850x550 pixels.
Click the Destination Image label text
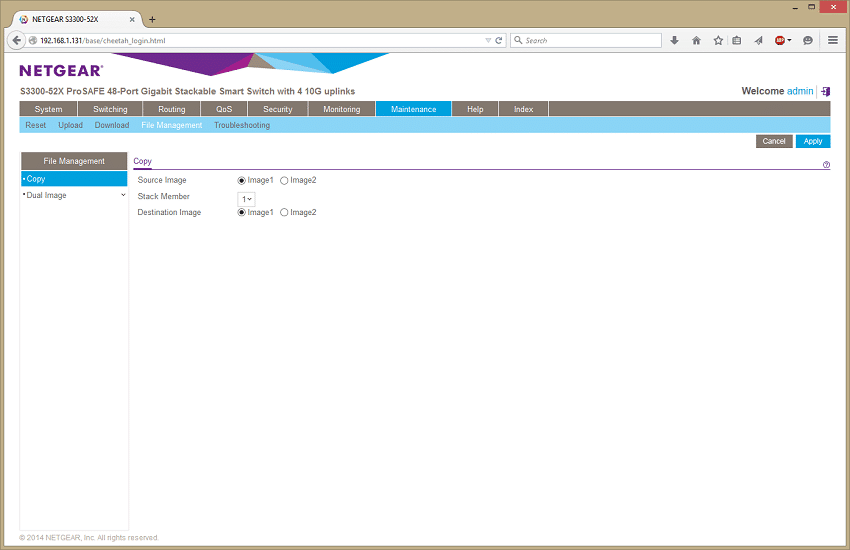tap(169, 212)
